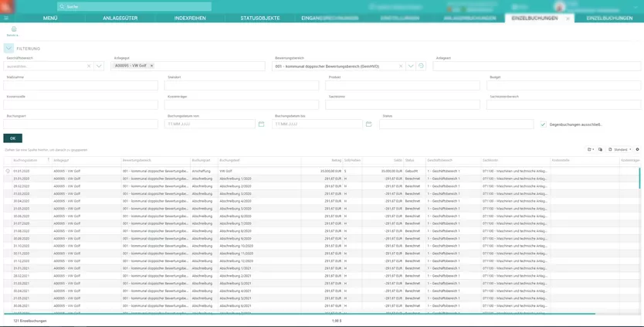The image size is (644, 327).
Task: Click the Sachkontenbereich filter field
Action: coord(564,104)
